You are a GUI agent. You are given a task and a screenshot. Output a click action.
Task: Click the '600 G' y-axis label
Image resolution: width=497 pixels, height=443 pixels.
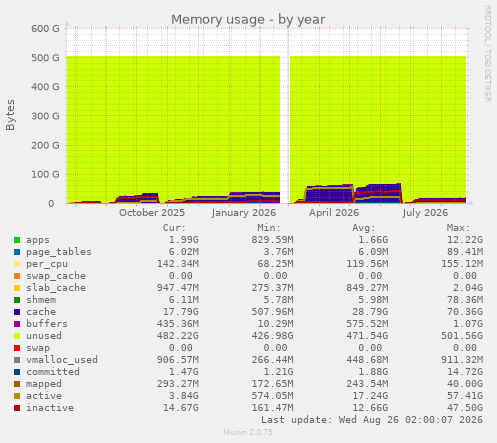[45, 29]
